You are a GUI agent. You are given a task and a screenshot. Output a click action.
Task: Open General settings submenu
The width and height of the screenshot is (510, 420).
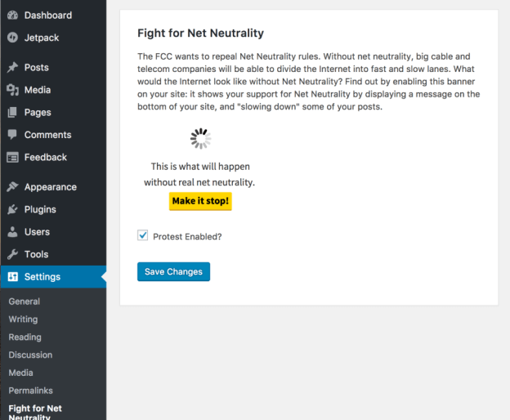25,302
